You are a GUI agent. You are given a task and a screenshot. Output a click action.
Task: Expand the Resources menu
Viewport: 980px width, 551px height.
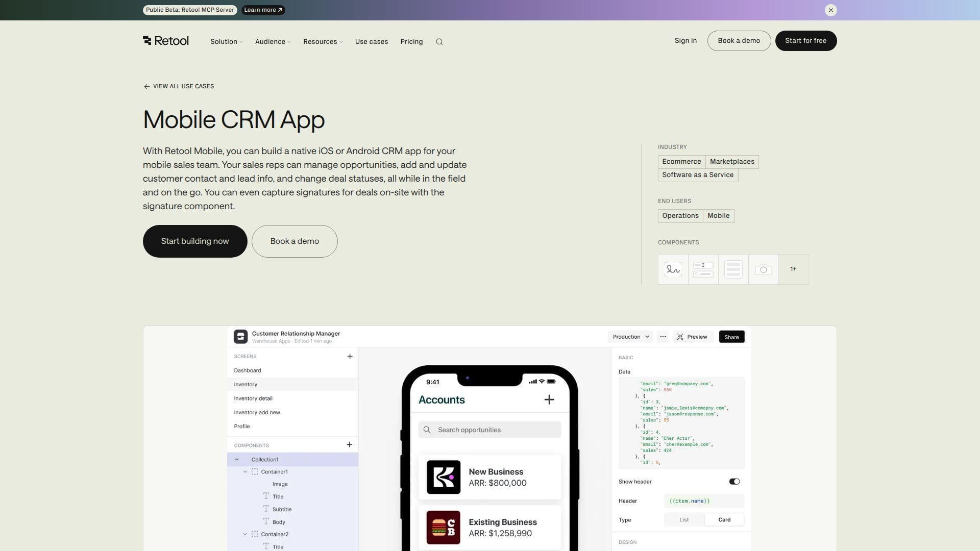tap(323, 42)
